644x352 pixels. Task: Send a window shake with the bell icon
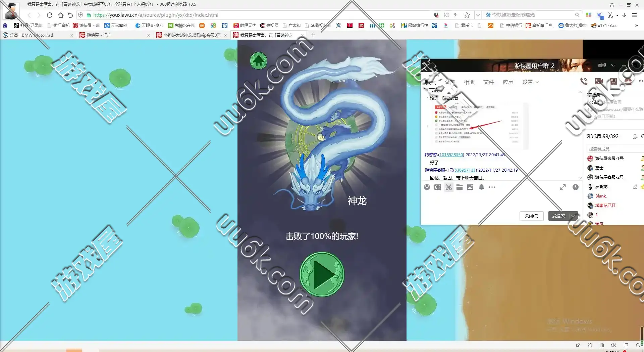click(481, 187)
